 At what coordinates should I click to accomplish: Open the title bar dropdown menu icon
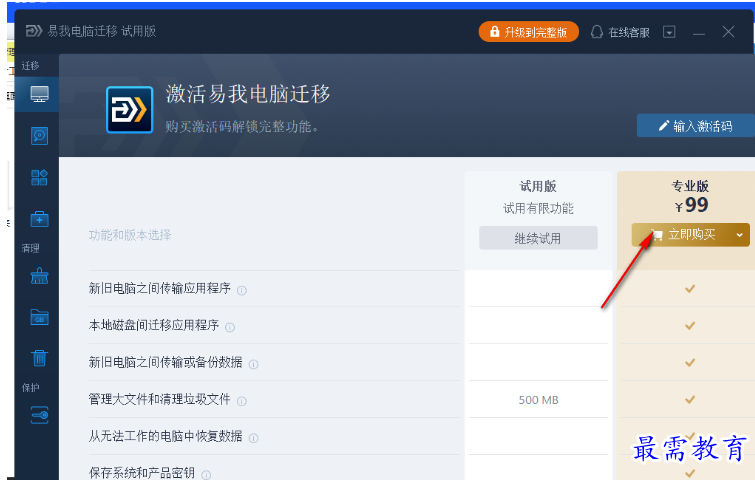669,32
